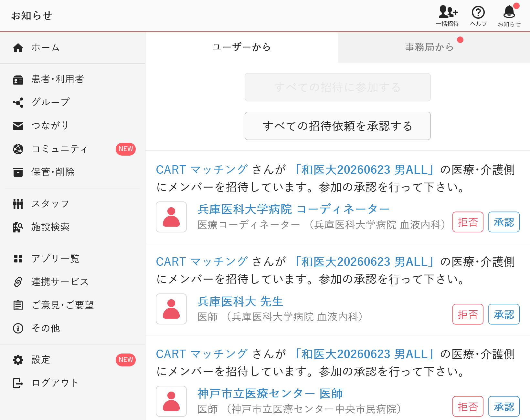Click avatar of 神戸市立医療センター 医師
This screenshot has height=420, width=530.
[x=171, y=401]
